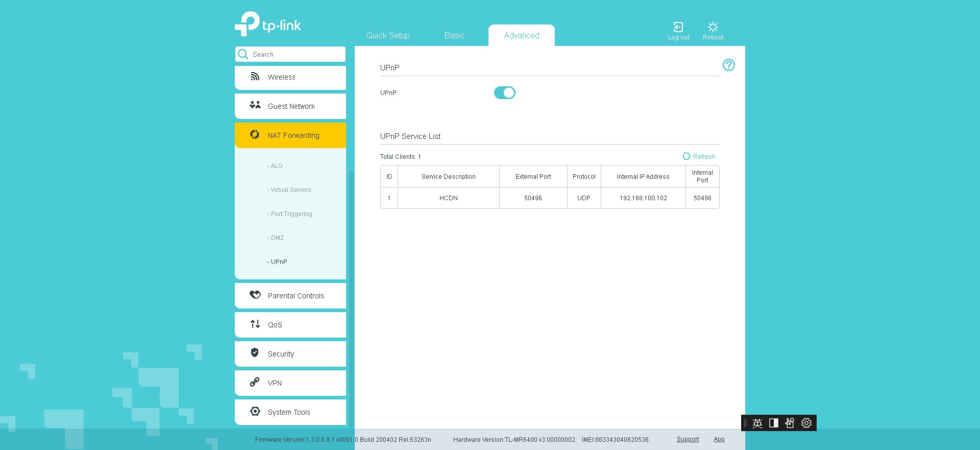Click the IME English mode indicator
Screen dimensions: 980x450
coord(757,423)
